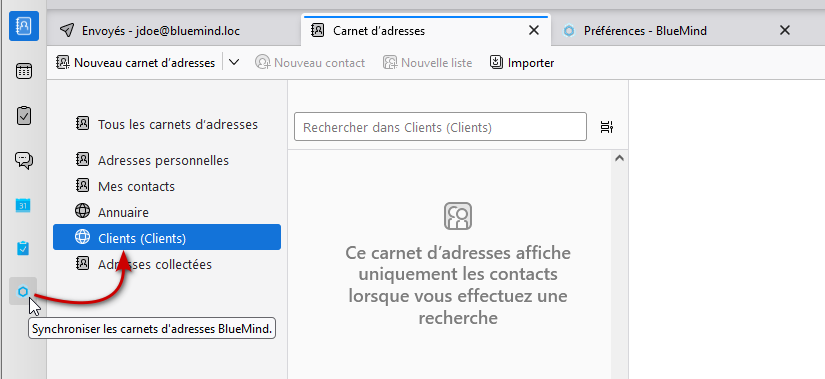This screenshot has height=379, width=825.
Task: Click the Nouveau carnet d'adresses button
Action: pyautogui.click(x=136, y=63)
